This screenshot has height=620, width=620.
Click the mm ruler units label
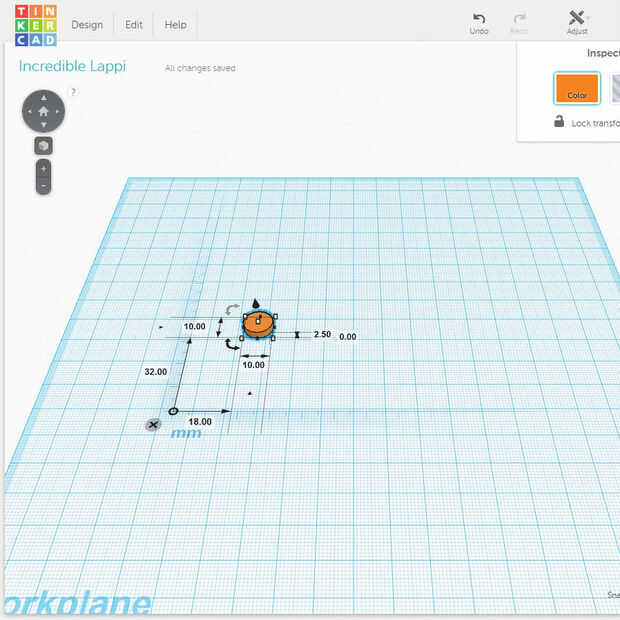[186, 433]
